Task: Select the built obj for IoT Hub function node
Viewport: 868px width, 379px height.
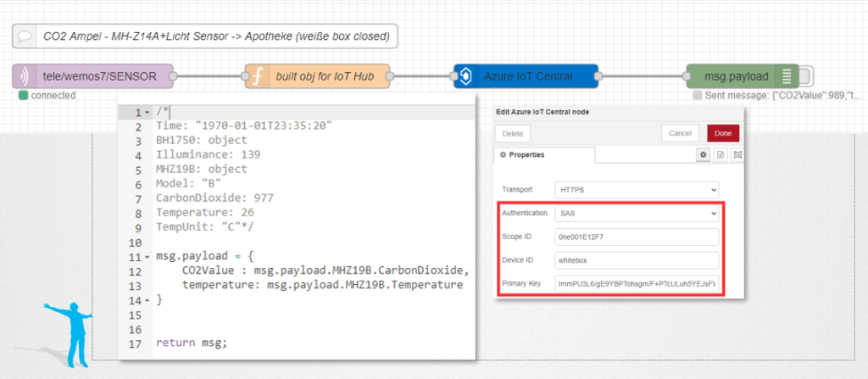Action: 317,76
